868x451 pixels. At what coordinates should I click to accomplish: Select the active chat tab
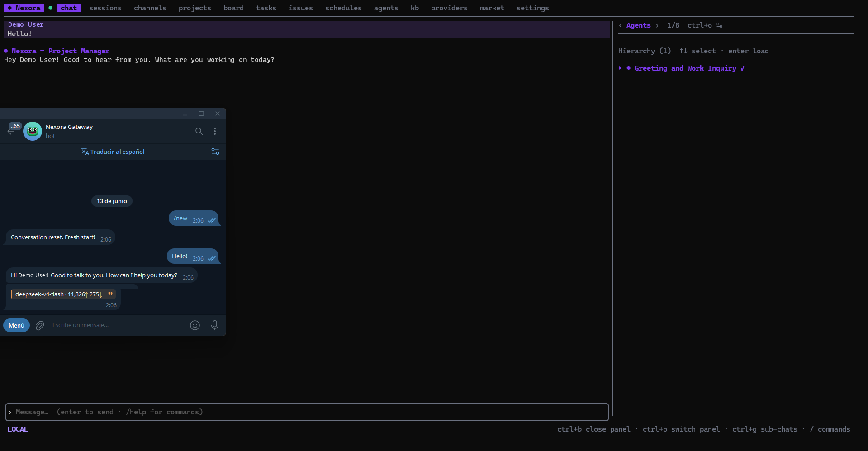(x=69, y=8)
